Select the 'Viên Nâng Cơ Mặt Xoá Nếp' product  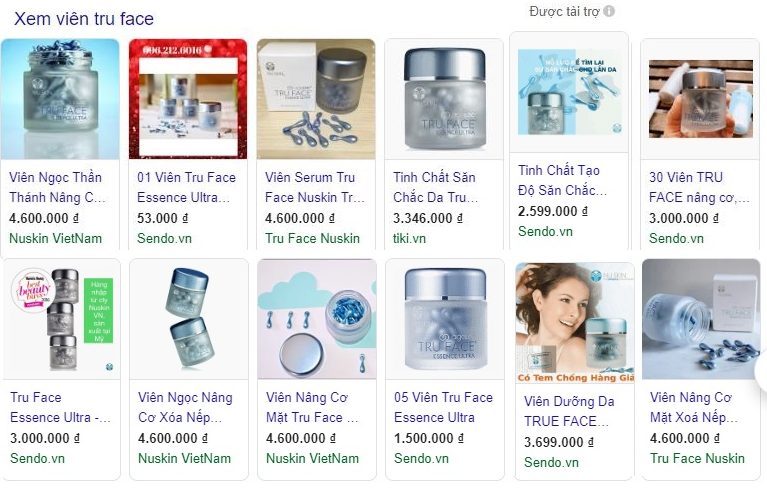[694, 407]
